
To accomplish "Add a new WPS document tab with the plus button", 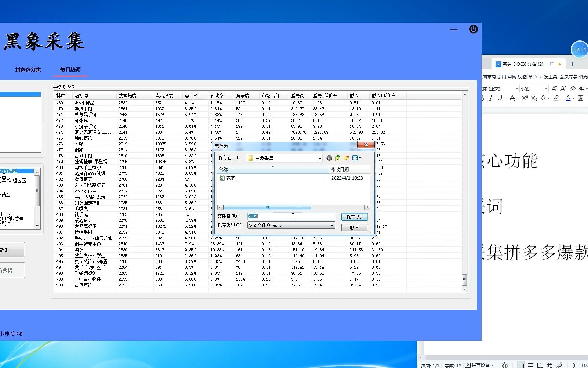I will point(572,64).
